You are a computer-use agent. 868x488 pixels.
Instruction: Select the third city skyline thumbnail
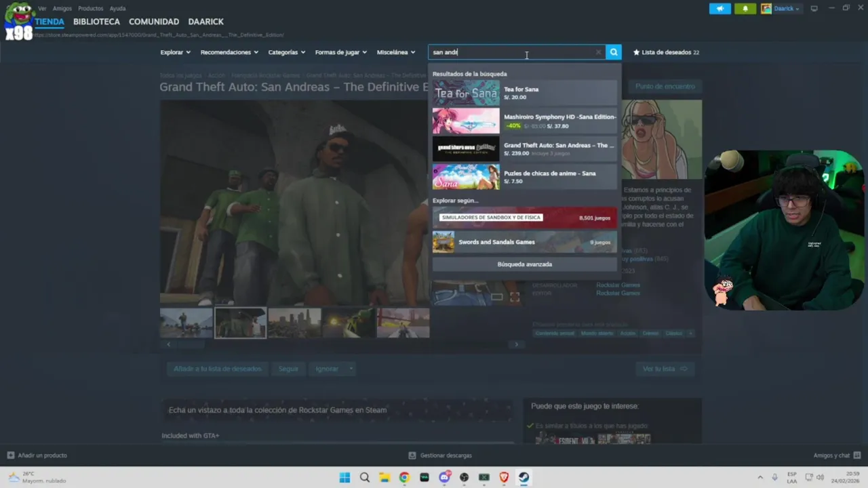pyautogui.click(x=295, y=323)
